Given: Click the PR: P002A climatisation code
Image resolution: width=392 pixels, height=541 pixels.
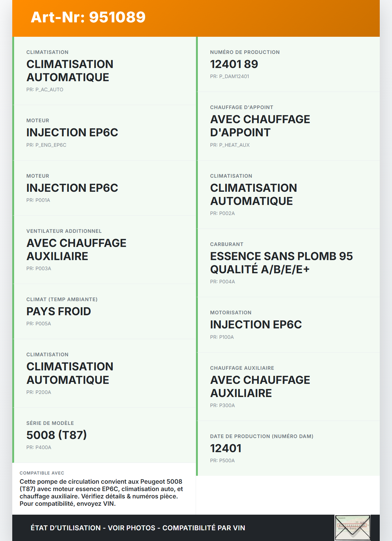Looking at the screenshot, I should (x=222, y=213).
